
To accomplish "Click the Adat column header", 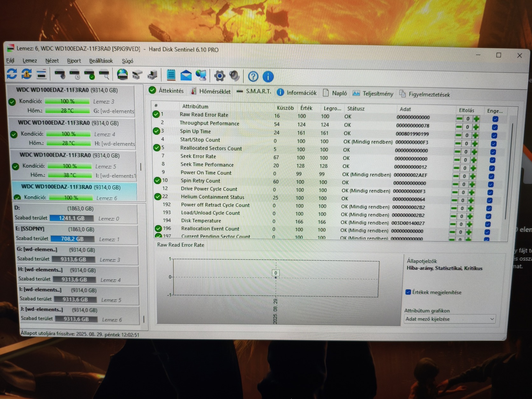I will pos(405,109).
